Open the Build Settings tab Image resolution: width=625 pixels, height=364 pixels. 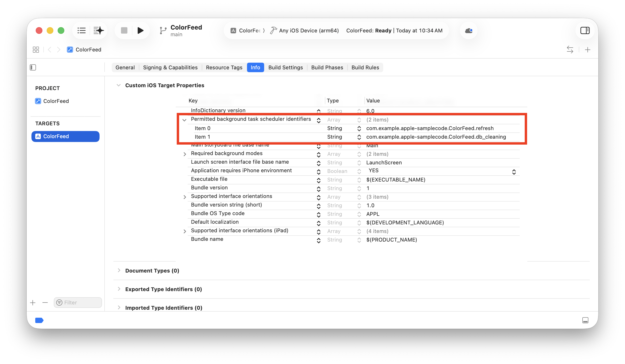pyautogui.click(x=286, y=67)
